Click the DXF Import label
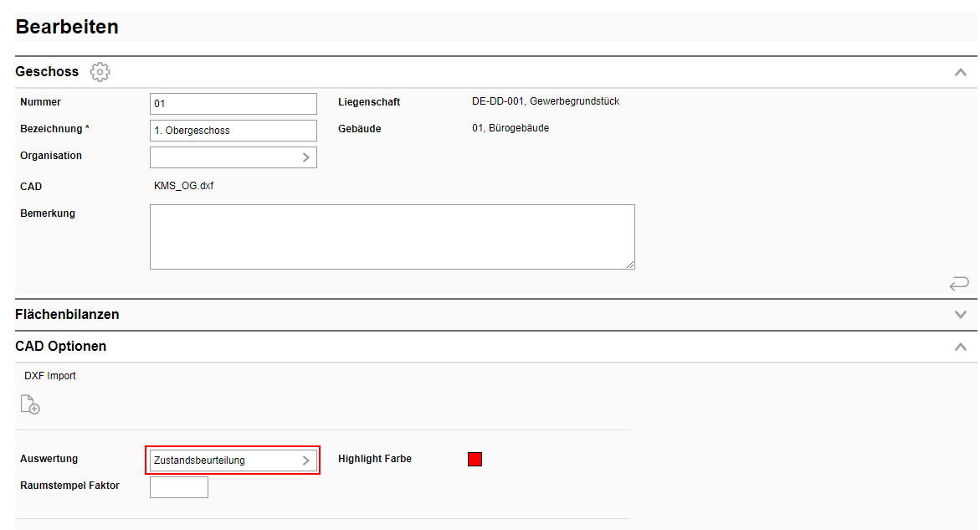This screenshot has width=980, height=530. click(49, 375)
